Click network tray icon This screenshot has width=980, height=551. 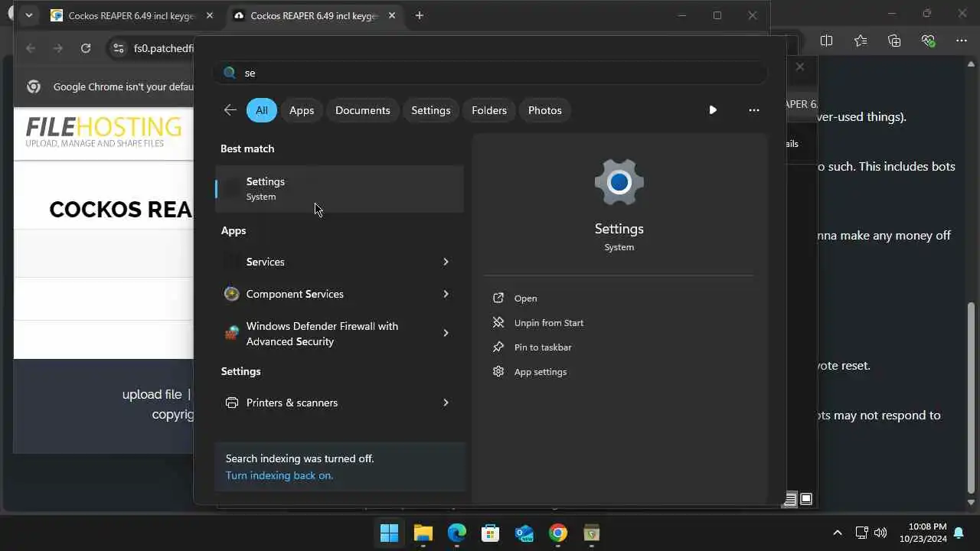(861, 533)
